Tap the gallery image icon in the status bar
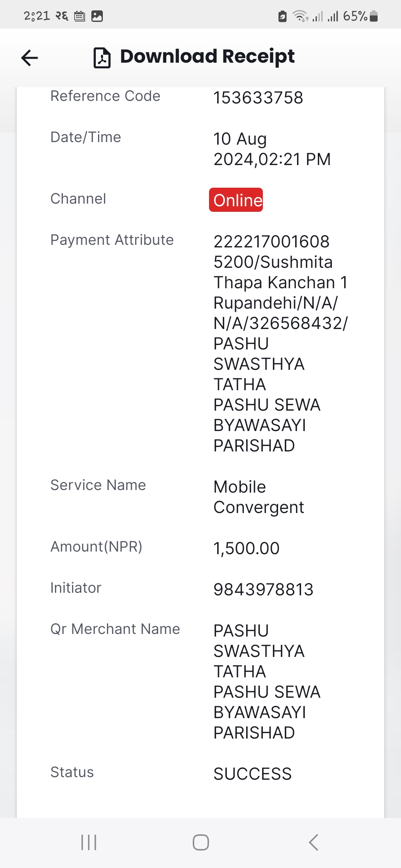This screenshot has height=868, width=401. pyautogui.click(x=97, y=16)
